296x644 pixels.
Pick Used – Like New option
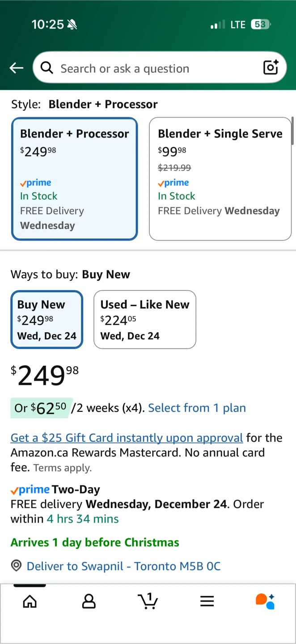coord(145,319)
